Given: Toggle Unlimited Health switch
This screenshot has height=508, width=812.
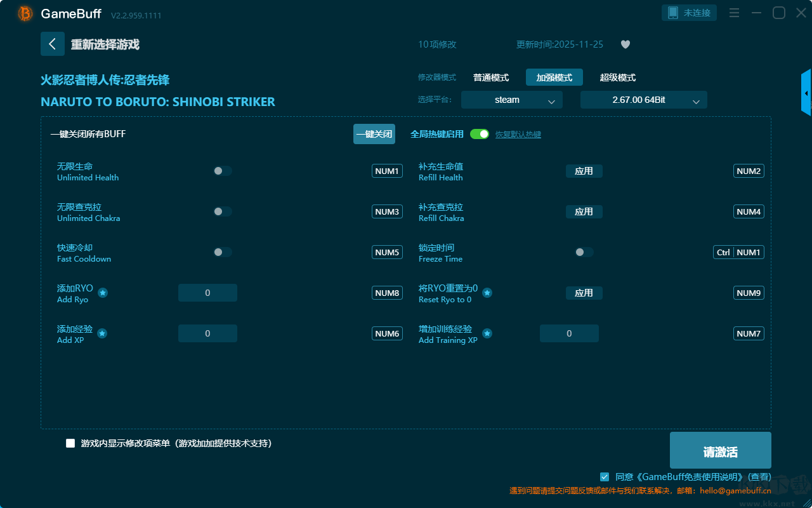Looking at the screenshot, I should pyautogui.click(x=222, y=171).
